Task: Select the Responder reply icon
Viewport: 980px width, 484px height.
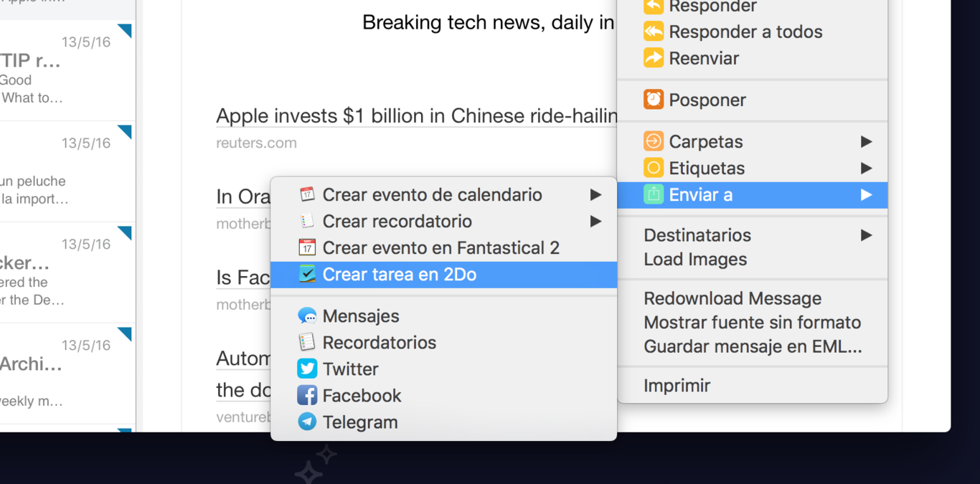Action: (x=653, y=7)
